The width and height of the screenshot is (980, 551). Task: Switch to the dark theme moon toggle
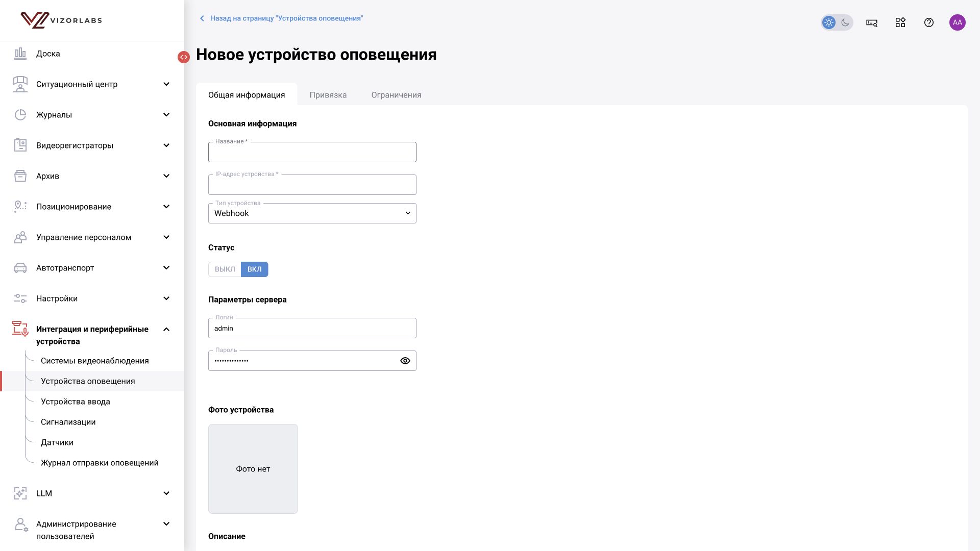845,22
